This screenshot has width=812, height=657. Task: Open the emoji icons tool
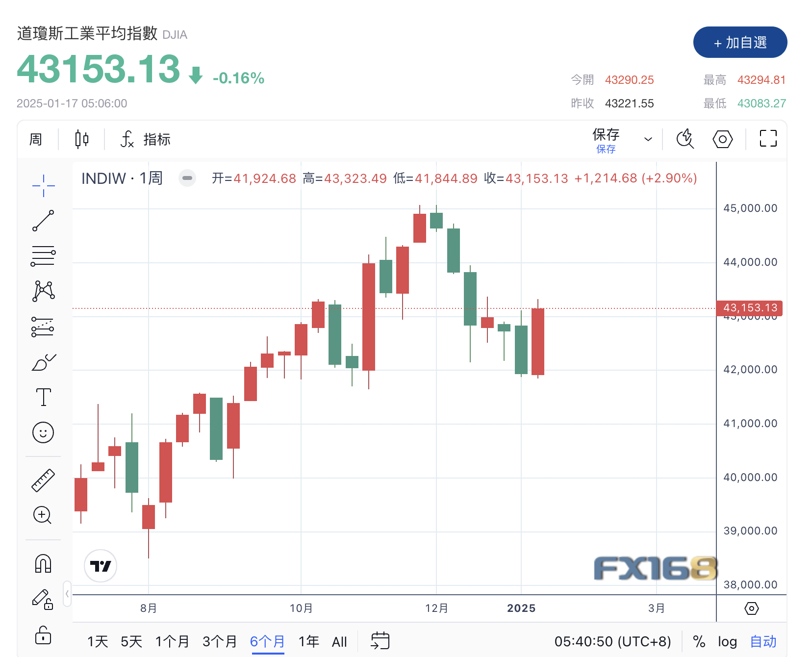click(43, 432)
